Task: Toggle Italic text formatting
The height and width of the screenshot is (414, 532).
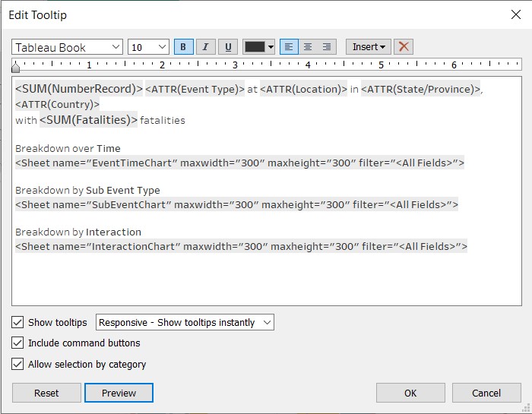Action: (x=205, y=47)
